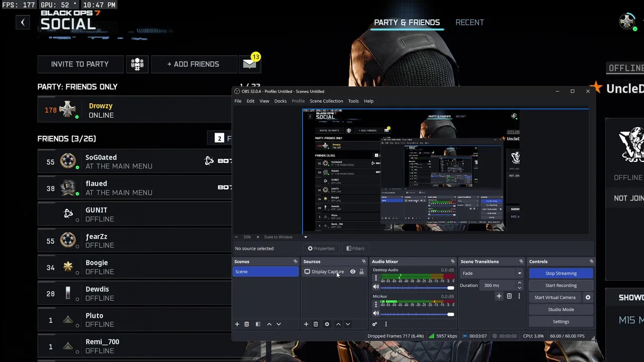The image size is (644, 362).
Task: Open Desktop Audio options three-dot menu
Action: [375, 278]
